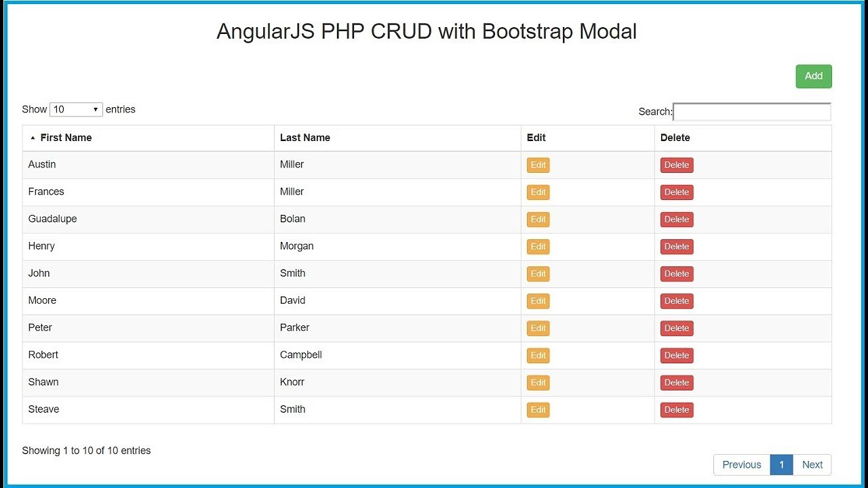
Task: Delete the Robert Campbell row
Action: point(677,354)
